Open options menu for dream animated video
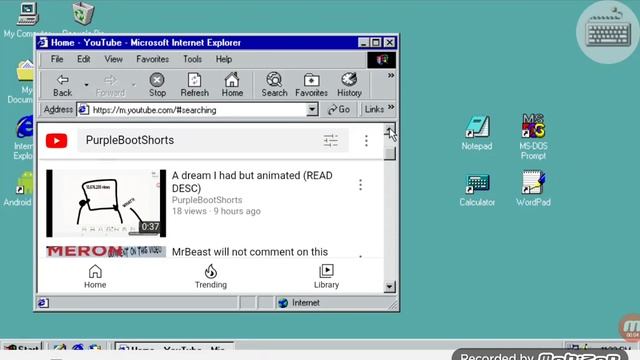The height and width of the screenshot is (360, 640). tap(360, 185)
